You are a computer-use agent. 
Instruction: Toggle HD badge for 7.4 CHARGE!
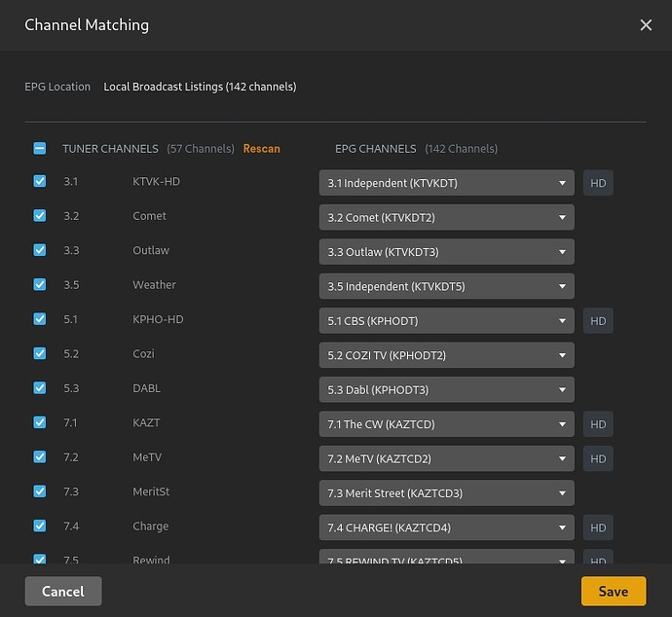598,527
